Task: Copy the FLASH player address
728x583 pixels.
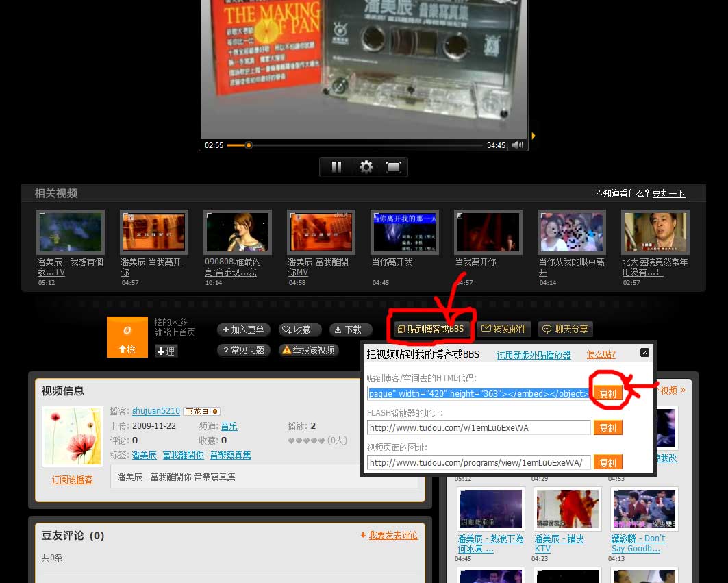Action: click(x=607, y=428)
